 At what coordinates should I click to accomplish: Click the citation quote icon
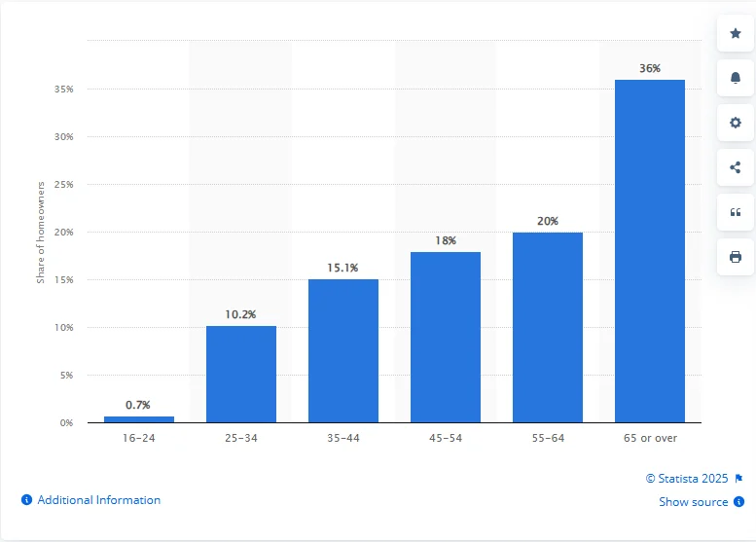(x=735, y=212)
